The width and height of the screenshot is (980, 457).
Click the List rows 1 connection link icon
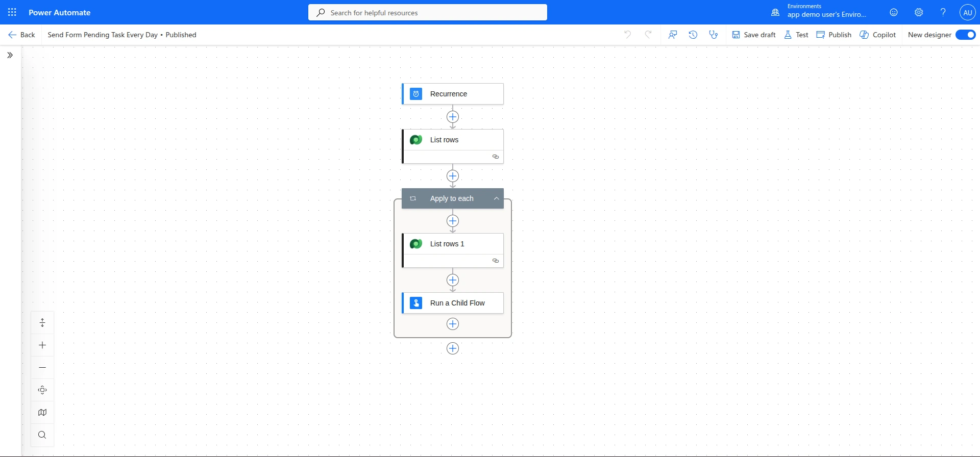tap(495, 261)
